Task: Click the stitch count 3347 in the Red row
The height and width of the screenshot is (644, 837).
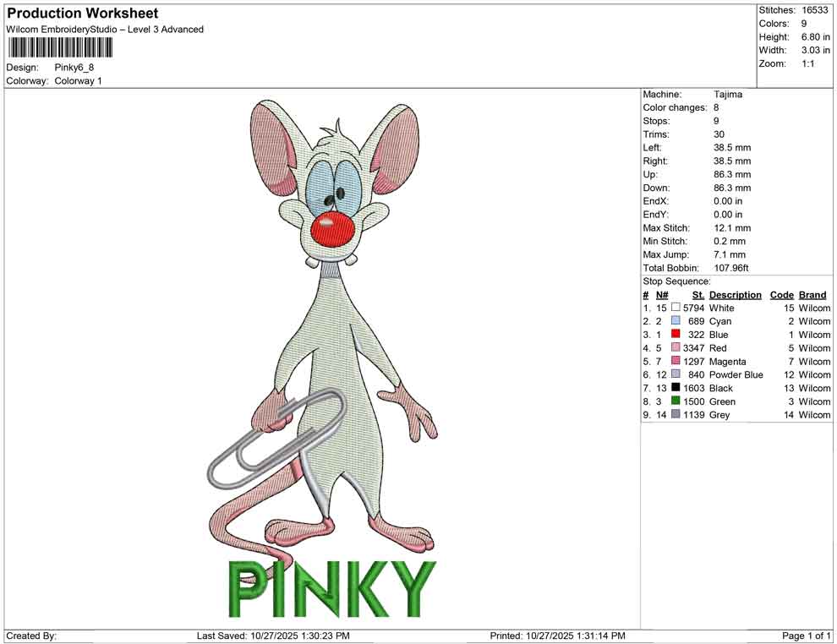Action: (693, 348)
